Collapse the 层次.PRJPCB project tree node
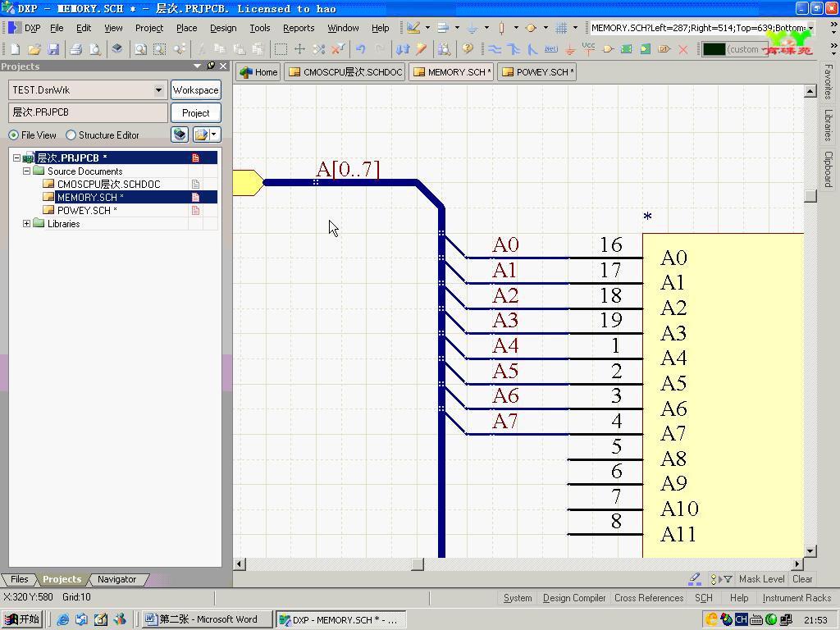 coord(16,158)
